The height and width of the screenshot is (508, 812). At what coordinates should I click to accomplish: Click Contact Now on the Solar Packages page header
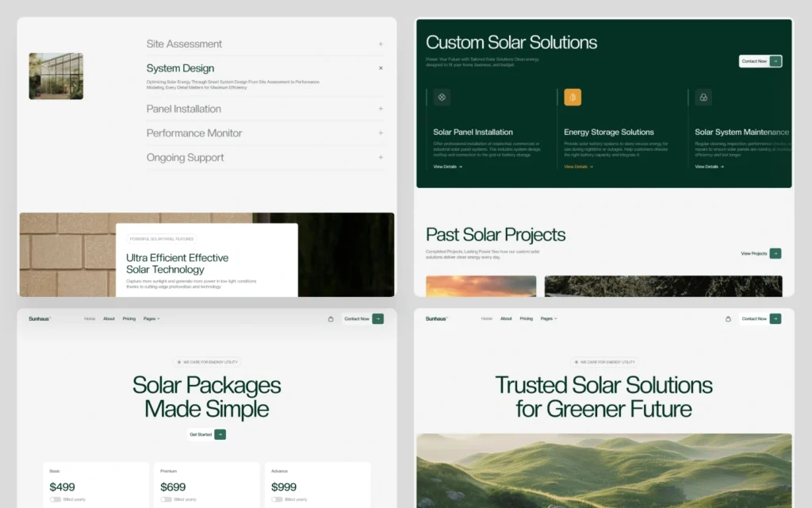coord(363,319)
